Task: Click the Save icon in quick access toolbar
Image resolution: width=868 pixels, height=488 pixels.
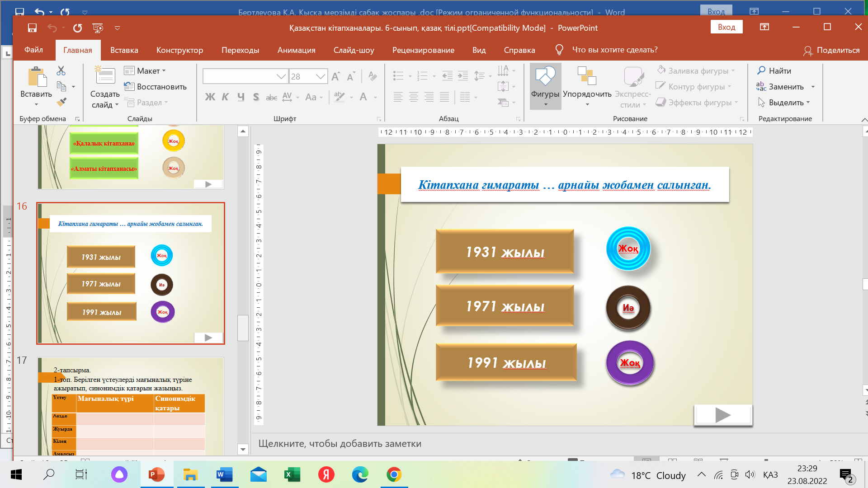Action: (32, 28)
